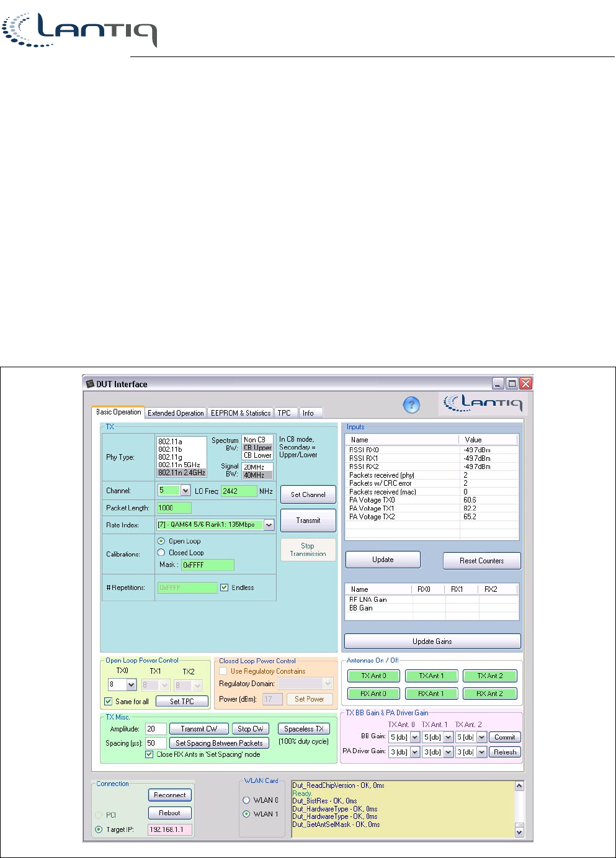Click the log panel scroll down arrow
Screen dimensions: 616x858
point(519,832)
